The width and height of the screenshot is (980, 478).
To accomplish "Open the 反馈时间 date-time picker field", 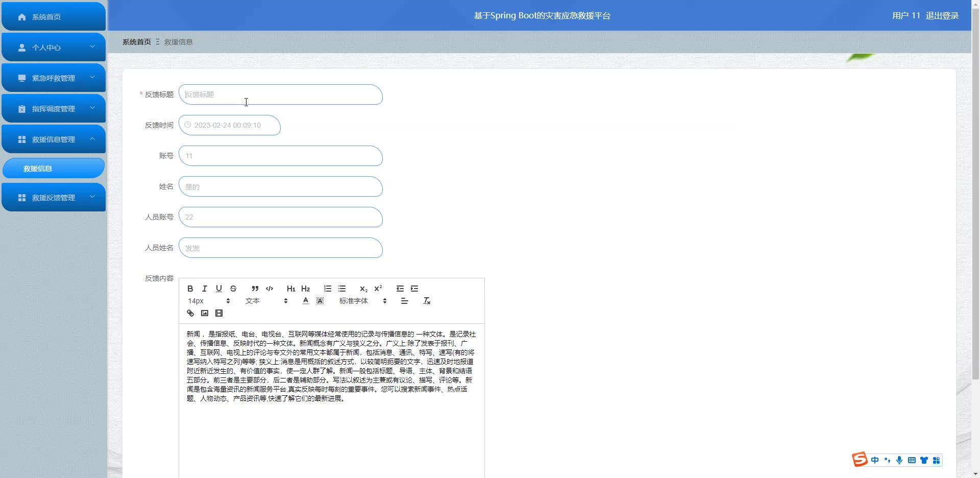I will [x=230, y=125].
